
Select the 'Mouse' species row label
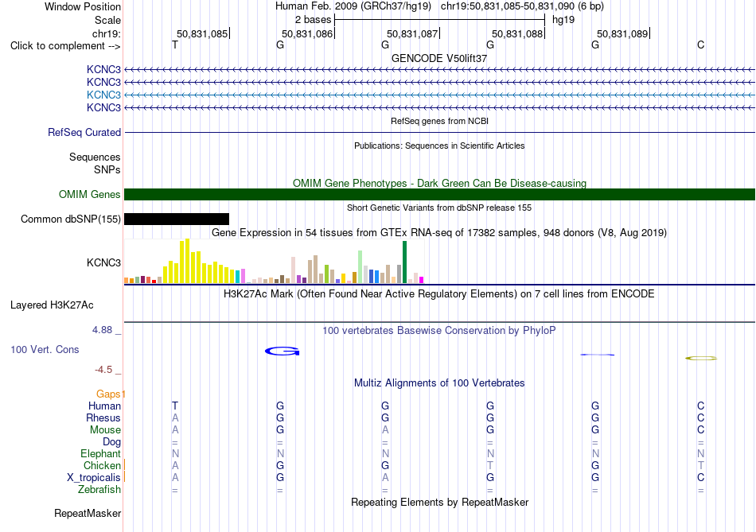tap(105, 430)
